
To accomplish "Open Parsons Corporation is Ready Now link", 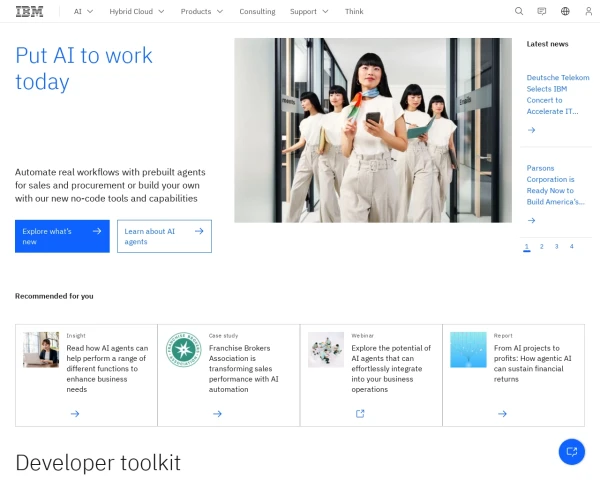I will 556,185.
